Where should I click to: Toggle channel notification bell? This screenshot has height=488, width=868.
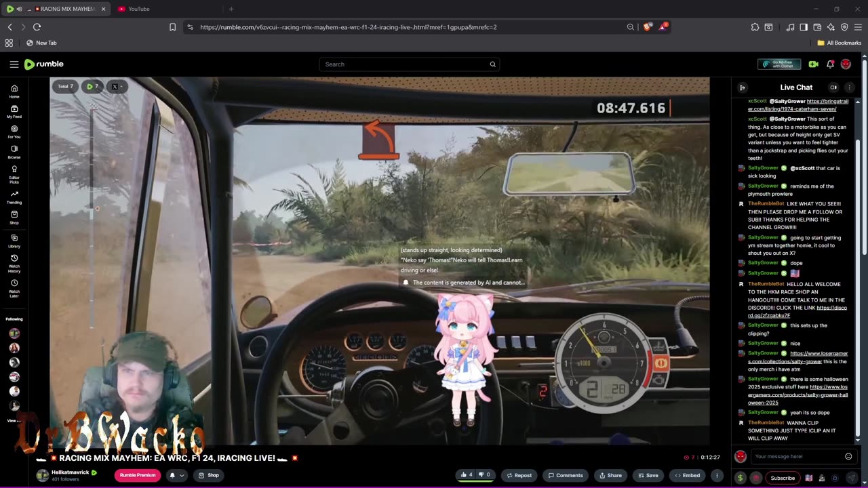coord(172,475)
